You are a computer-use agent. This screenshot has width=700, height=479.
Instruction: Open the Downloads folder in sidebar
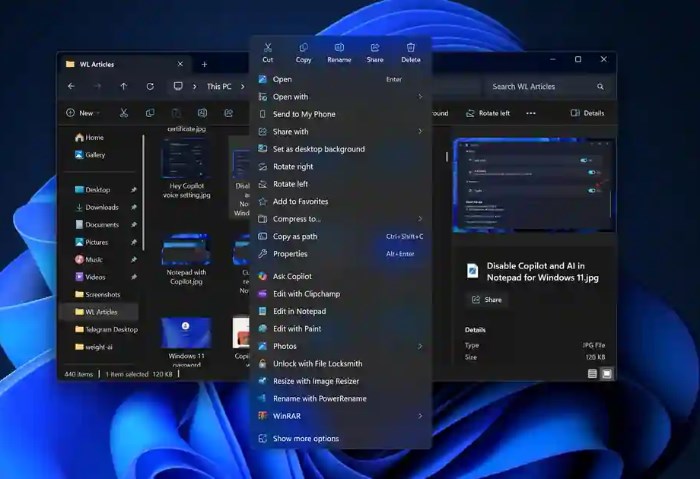pyautogui.click(x=101, y=207)
